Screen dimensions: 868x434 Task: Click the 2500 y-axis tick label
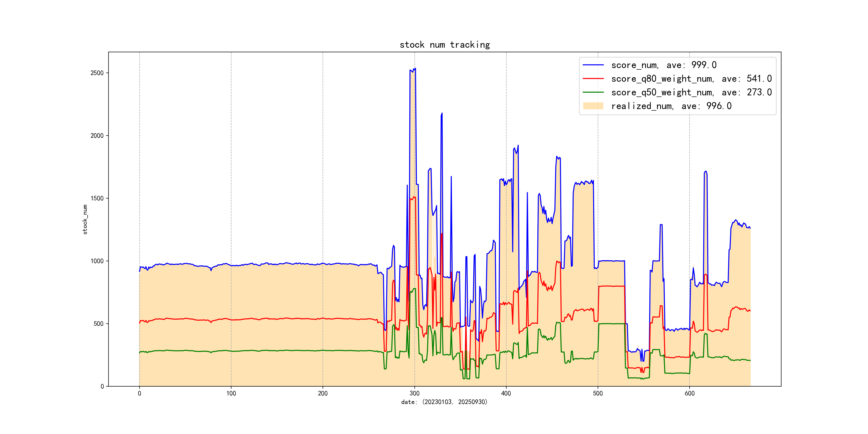coord(97,73)
